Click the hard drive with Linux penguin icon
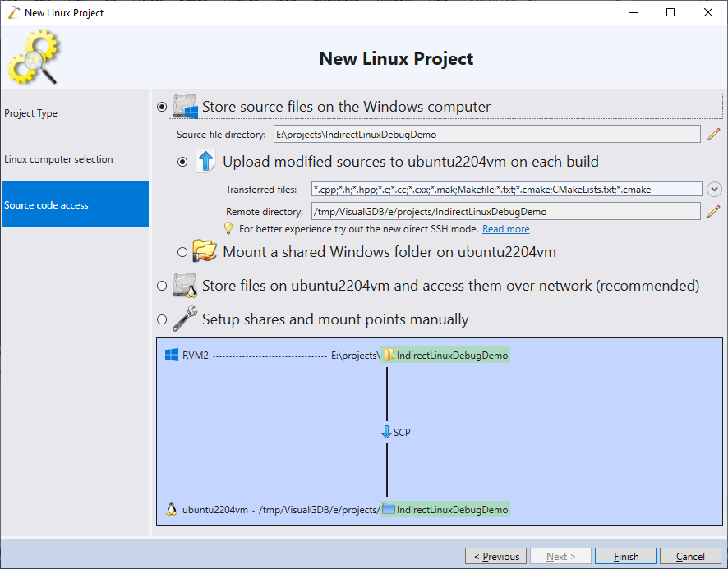Screen dimensions: 728x569 [x=185, y=285]
